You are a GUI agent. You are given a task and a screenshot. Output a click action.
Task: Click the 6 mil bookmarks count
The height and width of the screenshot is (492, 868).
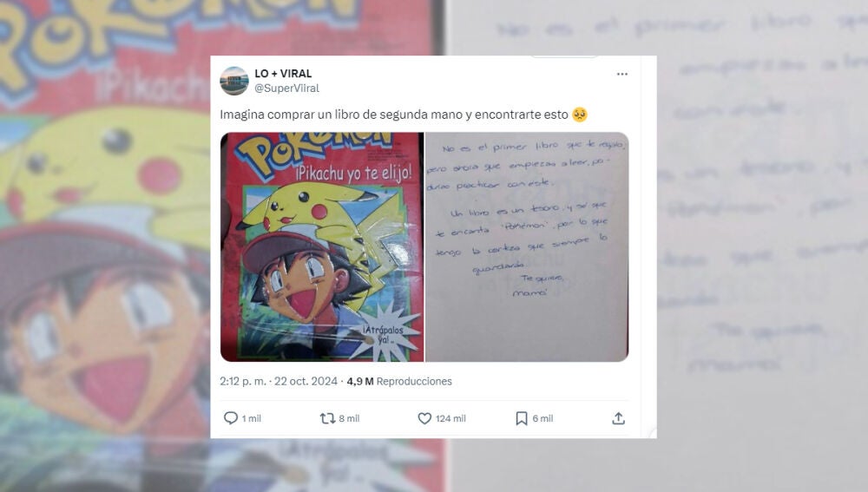[543, 418]
